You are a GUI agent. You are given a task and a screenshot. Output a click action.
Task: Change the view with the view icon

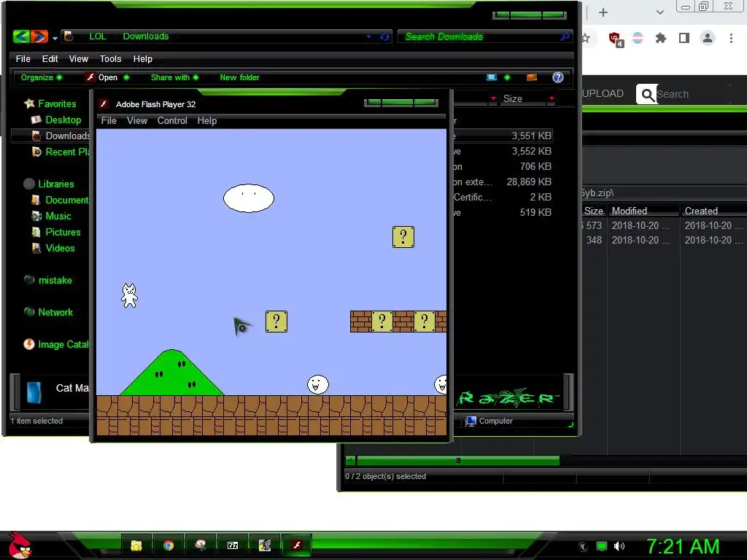[491, 77]
